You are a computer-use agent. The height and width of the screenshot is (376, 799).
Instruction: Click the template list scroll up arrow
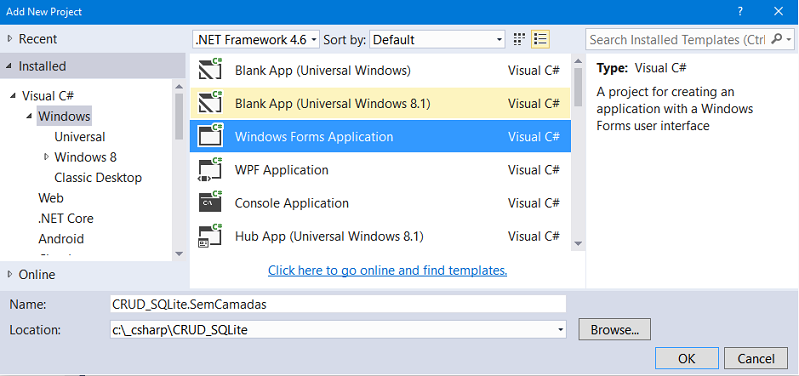(578, 61)
